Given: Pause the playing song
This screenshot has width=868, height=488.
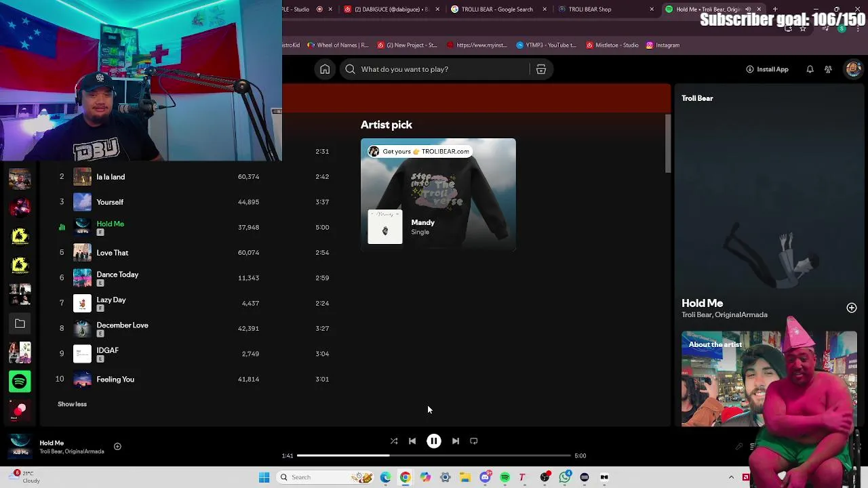Looking at the screenshot, I should 434,441.
